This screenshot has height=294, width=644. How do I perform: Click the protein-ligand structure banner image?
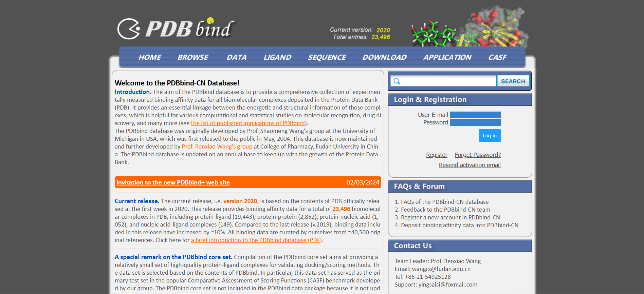point(470,27)
